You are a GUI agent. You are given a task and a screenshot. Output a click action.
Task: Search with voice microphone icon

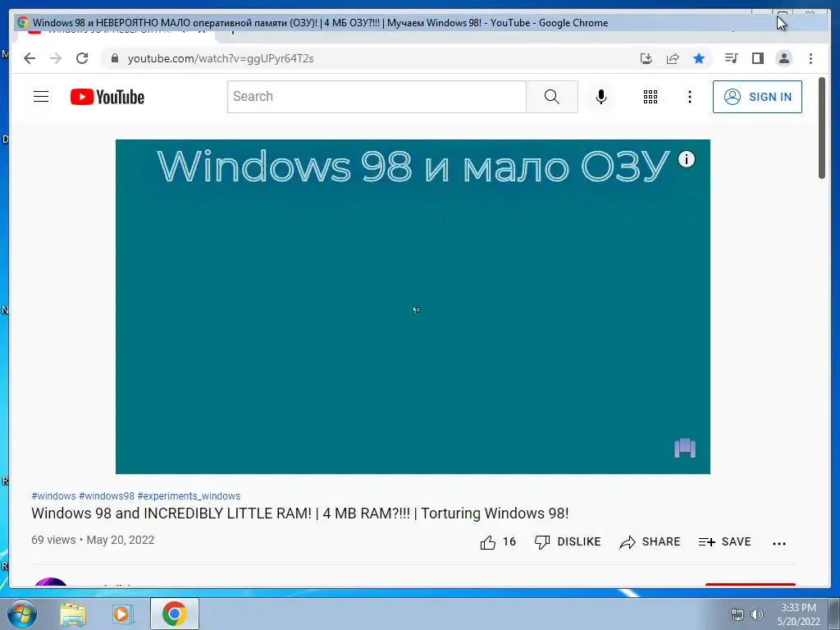pyautogui.click(x=601, y=97)
